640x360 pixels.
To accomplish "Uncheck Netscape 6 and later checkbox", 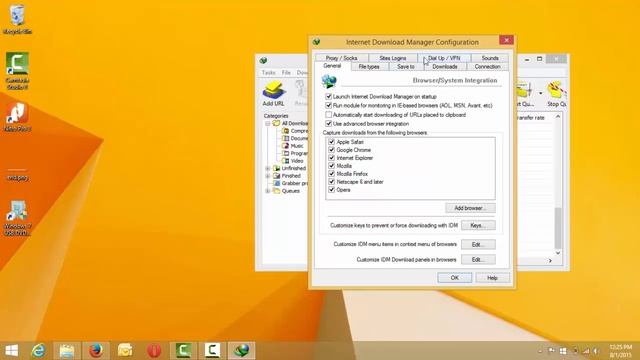I will (331, 182).
